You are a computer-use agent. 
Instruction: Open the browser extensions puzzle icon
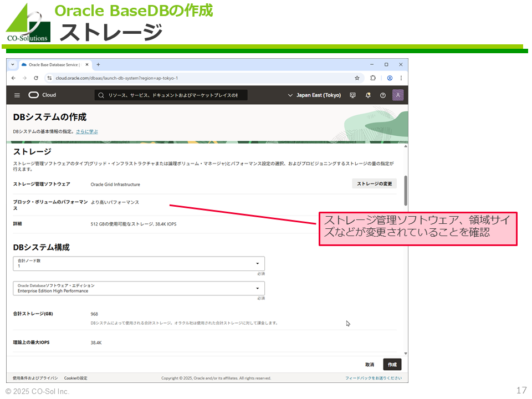pyautogui.click(x=373, y=78)
